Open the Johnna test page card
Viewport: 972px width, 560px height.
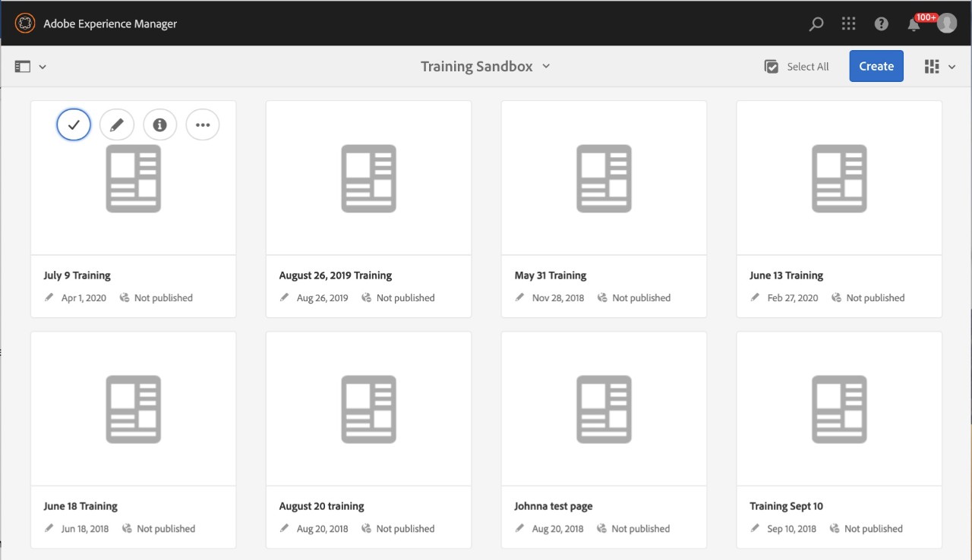(x=604, y=410)
